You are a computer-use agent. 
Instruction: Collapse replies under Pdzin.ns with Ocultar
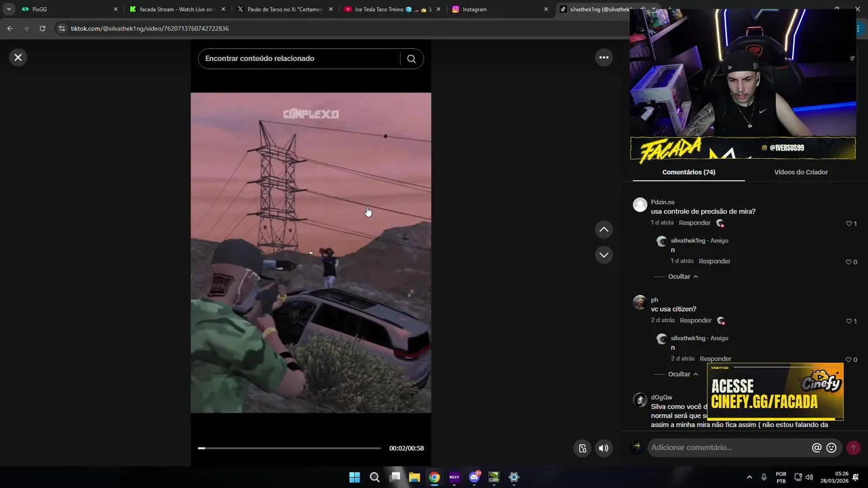(683, 277)
